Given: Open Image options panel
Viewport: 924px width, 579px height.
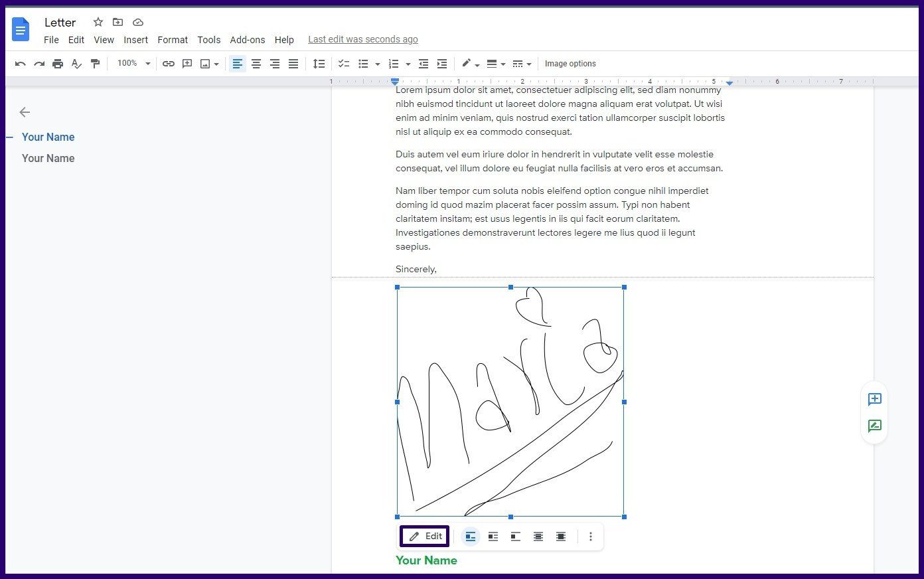Looking at the screenshot, I should (570, 64).
